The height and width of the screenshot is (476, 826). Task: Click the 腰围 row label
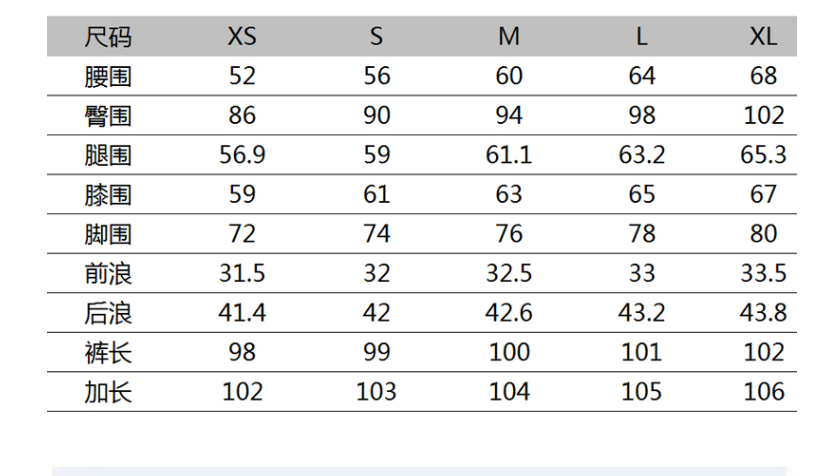coord(108,76)
